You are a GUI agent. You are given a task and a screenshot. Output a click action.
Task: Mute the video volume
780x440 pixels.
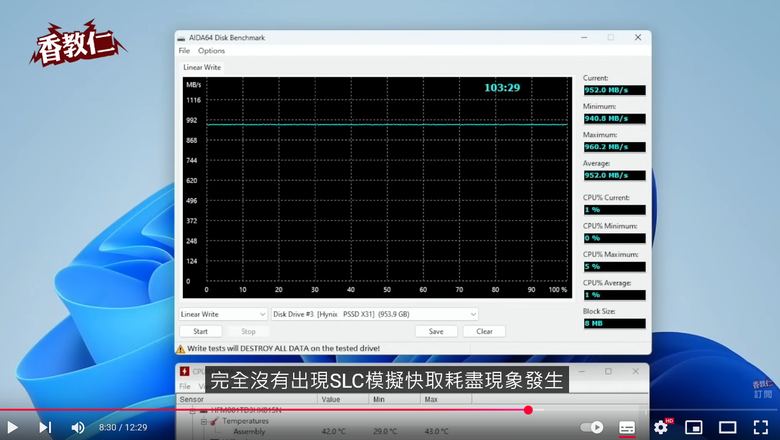[78, 427]
